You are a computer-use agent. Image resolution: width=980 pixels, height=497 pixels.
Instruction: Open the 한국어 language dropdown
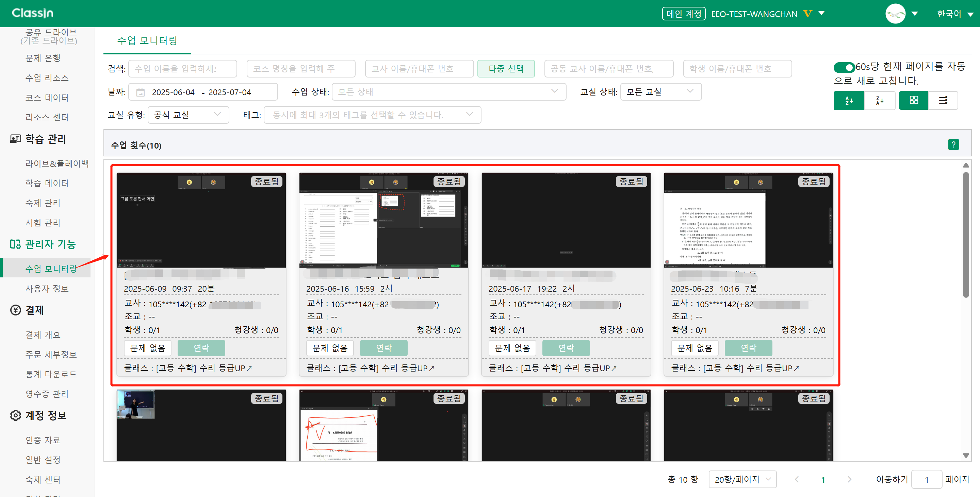pos(955,14)
